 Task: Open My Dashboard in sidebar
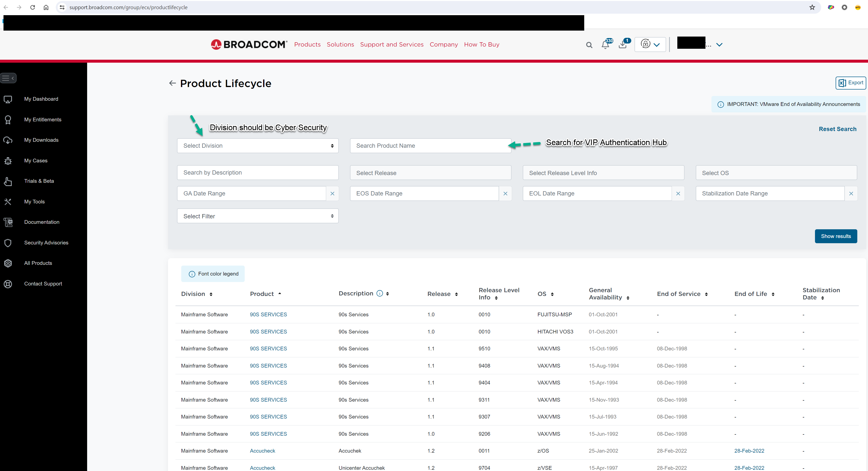pyautogui.click(x=41, y=99)
